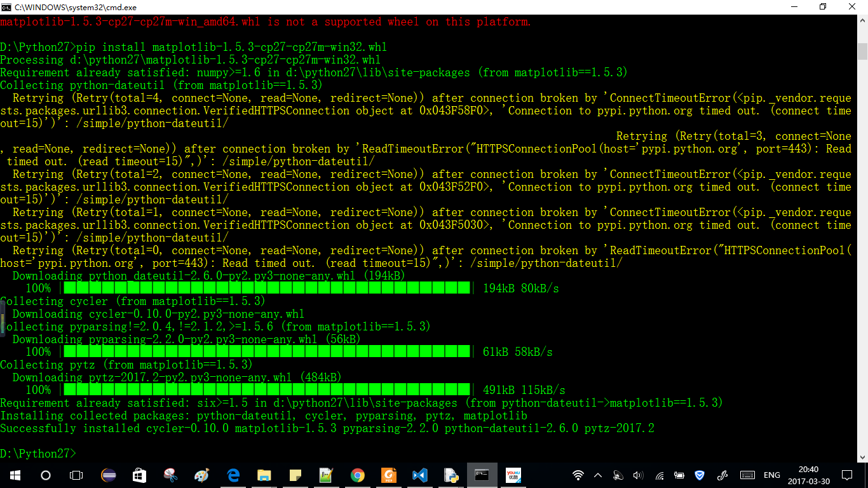Click the red 'not a supported wheel' error line

pyautogui.click(x=266, y=22)
